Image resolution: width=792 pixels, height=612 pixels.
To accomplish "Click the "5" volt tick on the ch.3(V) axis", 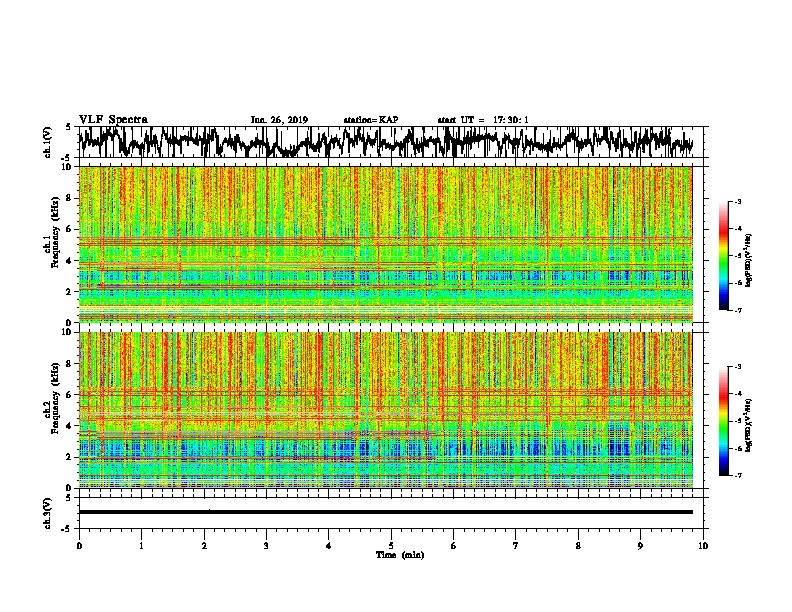I will point(69,498).
